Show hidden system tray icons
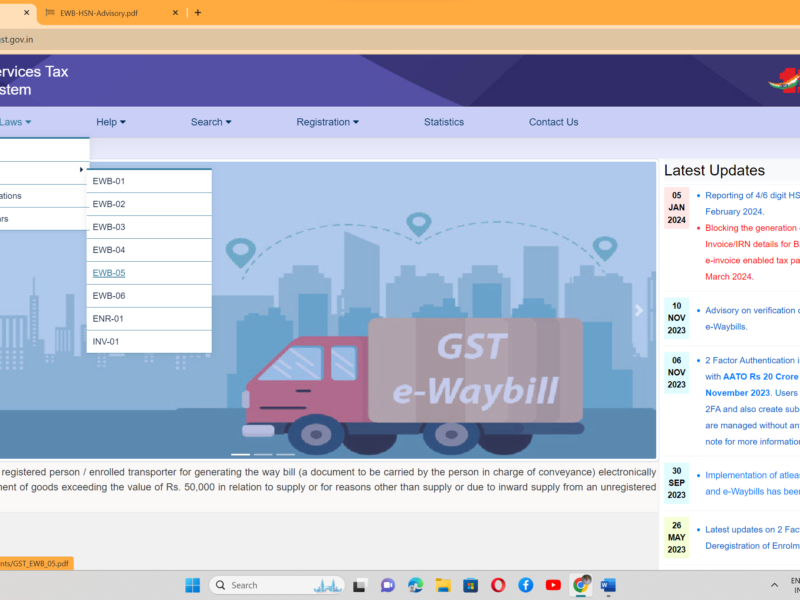The image size is (800, 600). pos(774,585)
